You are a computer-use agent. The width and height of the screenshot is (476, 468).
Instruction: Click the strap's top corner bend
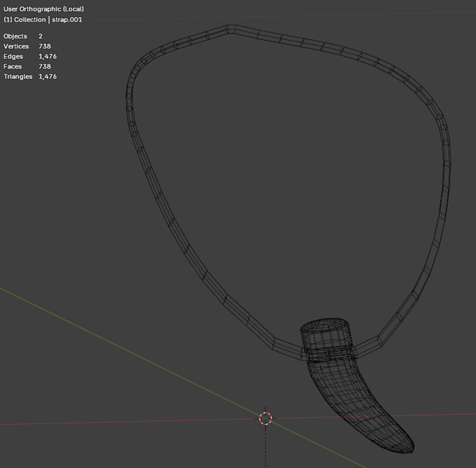pyautogui.click(x=231, y=29)
